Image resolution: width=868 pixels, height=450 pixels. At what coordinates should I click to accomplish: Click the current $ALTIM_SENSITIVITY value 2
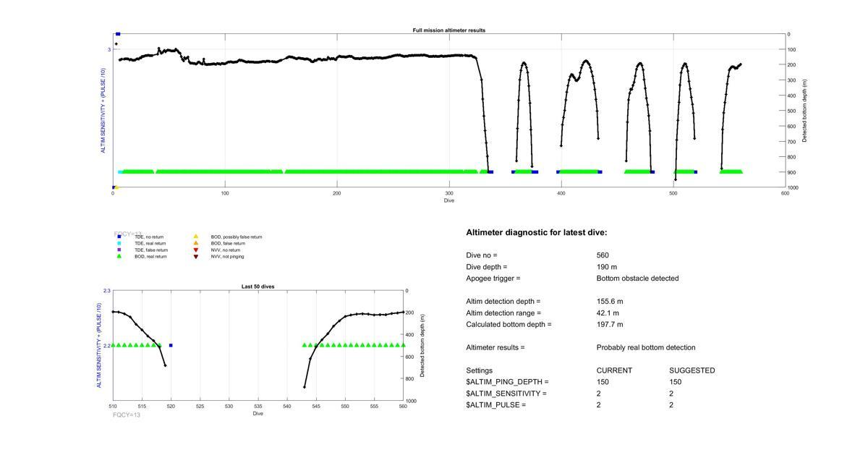[599, 394]
